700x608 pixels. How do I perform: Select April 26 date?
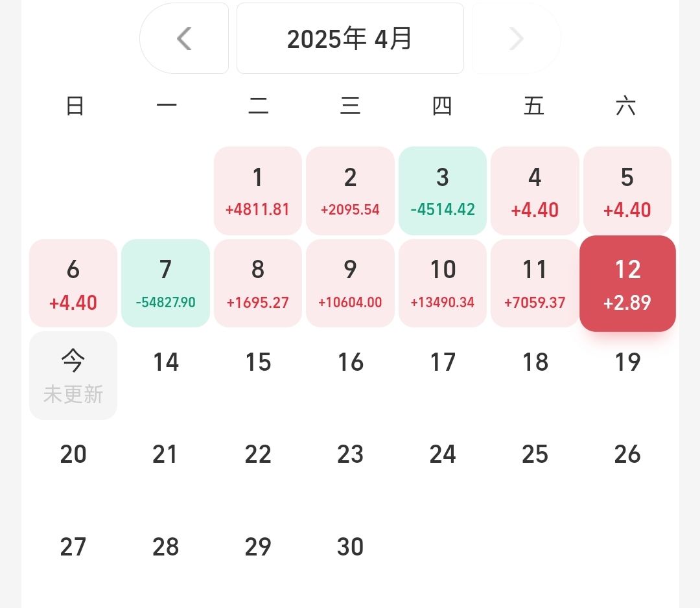pos(627,455)
